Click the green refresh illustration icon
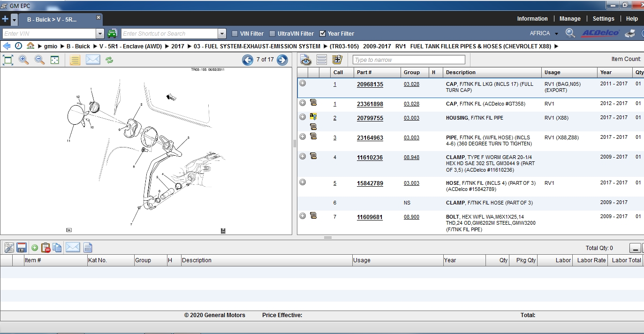Viewport: 644px width, 334px height. pyautogui.click(x=109, y=60)
